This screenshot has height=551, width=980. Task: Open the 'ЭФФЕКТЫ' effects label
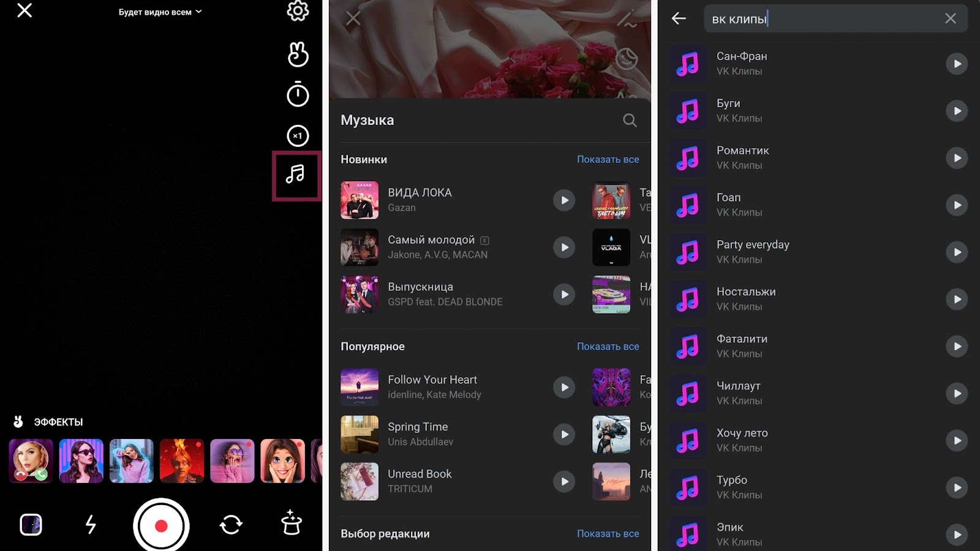tap(58, 422)
